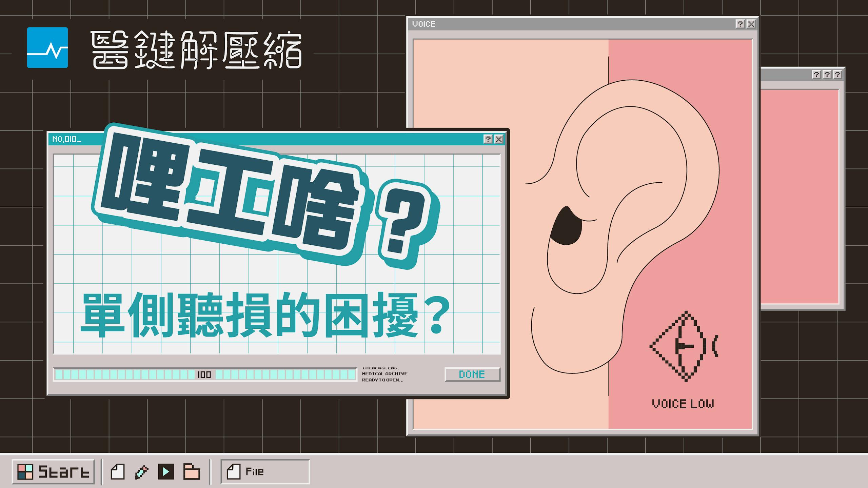This screenshot has width=868, height=488.
Task: Click leftmost question mark on rear pink window
Action: [x=816, y=75]
